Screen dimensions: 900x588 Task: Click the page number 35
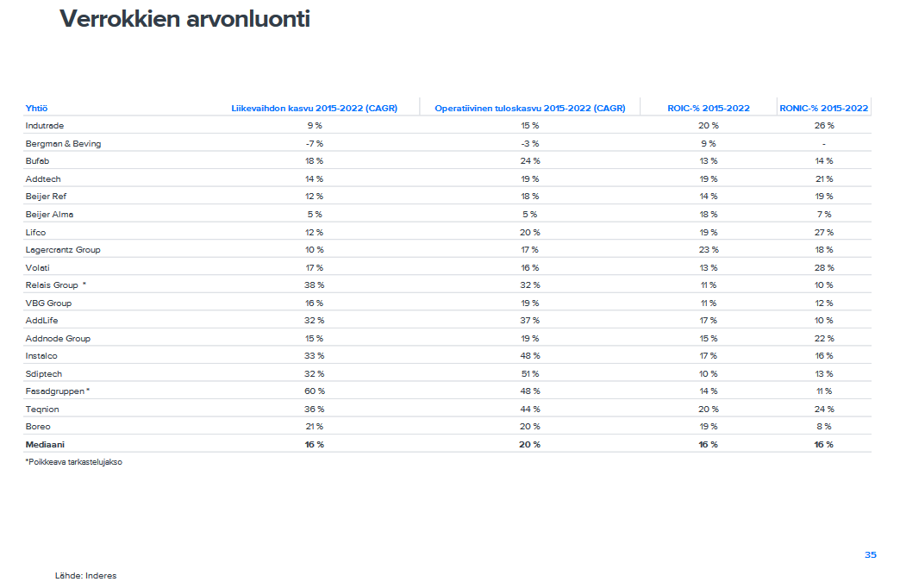coord(870,554)
